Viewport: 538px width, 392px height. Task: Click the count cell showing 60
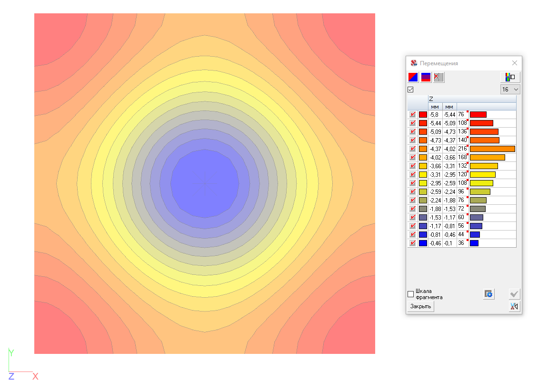(x=462, y=218)
